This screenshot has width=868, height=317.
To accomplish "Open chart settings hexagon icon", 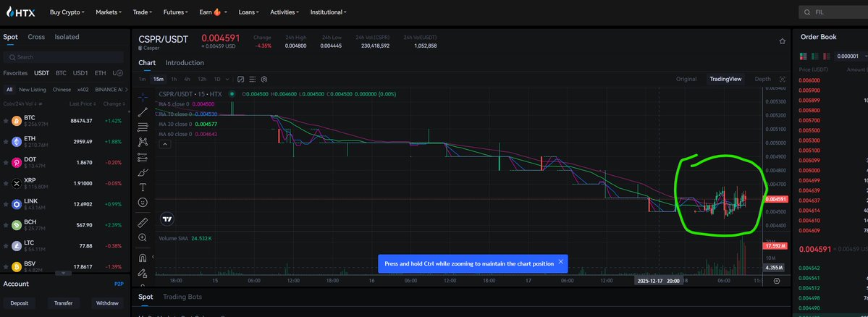I will coord(265,79).
